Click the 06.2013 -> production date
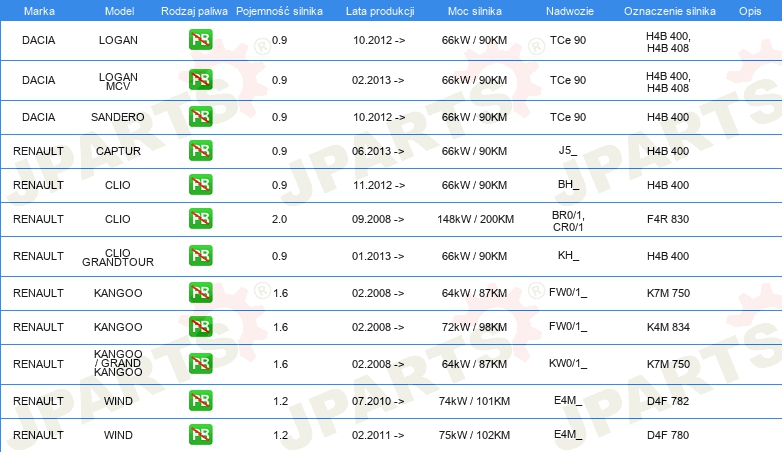The width and height of the screenshot is (782, 452). point(378,151)
